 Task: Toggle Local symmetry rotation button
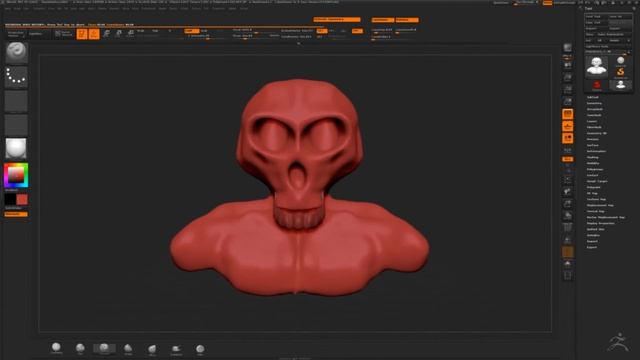click(567, 138)
